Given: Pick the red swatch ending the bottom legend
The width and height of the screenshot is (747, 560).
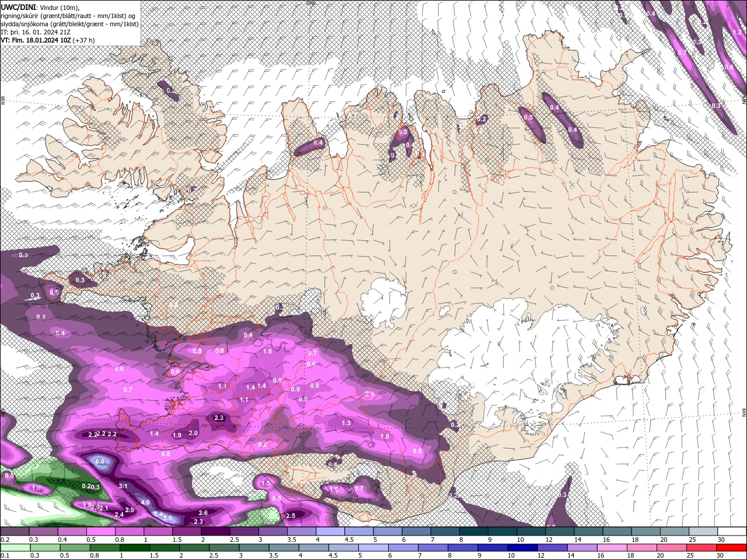Looking at the screenshot, I should (x=732, y=548).
